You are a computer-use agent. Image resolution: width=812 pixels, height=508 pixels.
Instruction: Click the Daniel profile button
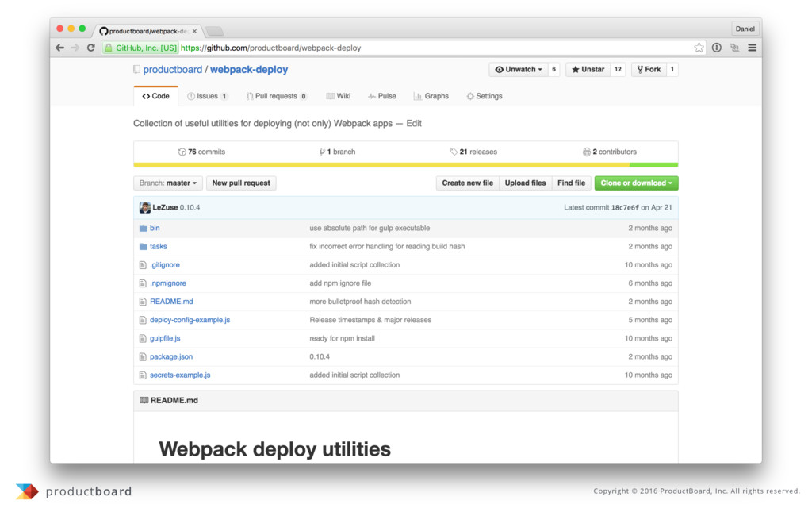coord(745,29)
